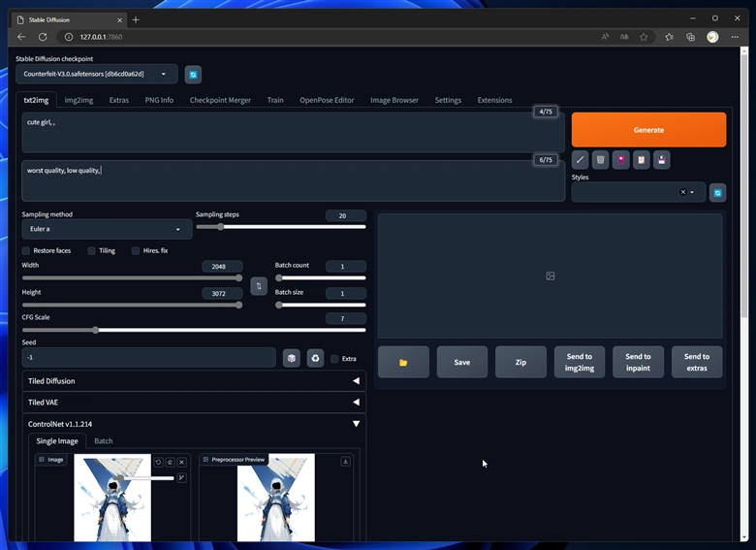Click the save style floppy disk icon

click(x=660, y=159)
